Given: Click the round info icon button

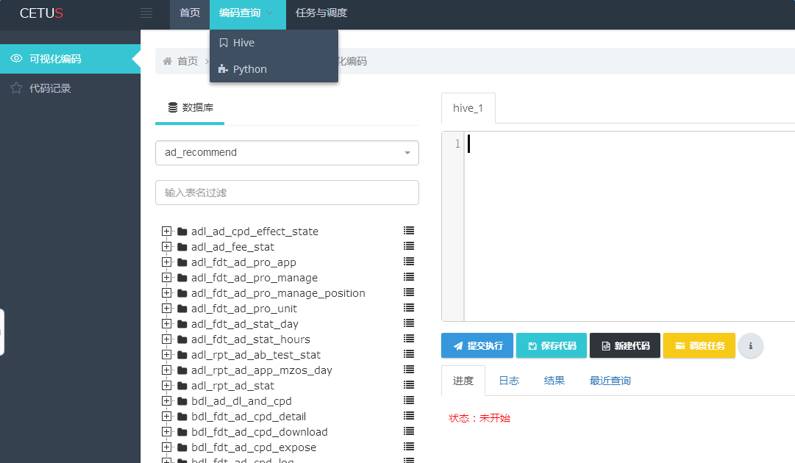Looking at the screenshot, I should [x=750, y=346].
